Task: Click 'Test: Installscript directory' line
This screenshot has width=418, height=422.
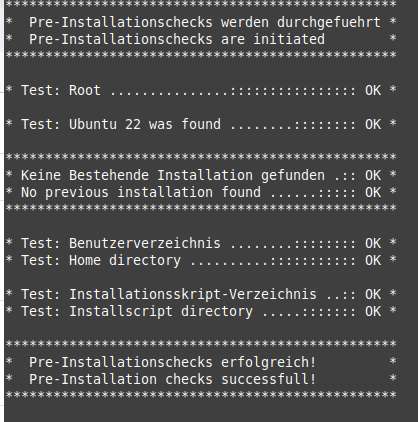Action: 201,311
